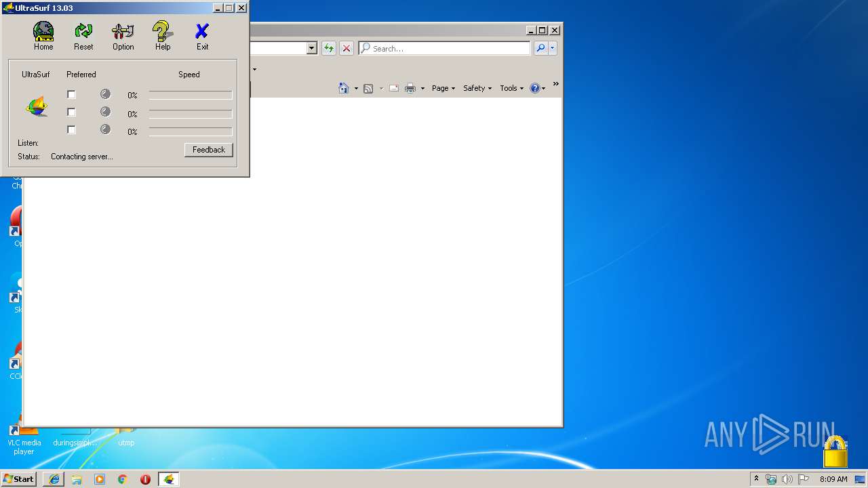Open Windows Explorer folder taskbar icon
This screenshot has width=868, height=488.
[x=77, y=479]
